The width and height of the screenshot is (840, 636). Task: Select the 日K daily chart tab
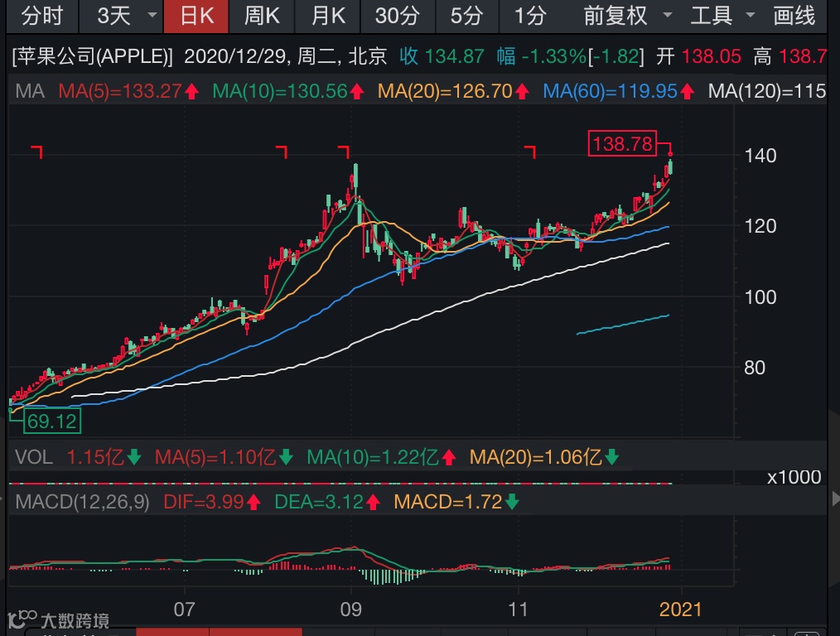[x=196, y=16]
